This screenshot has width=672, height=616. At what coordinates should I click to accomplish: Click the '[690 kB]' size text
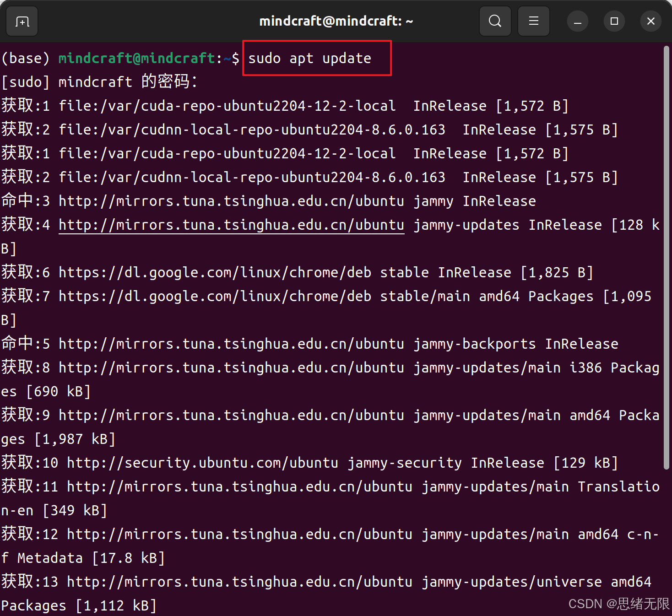click(59, 391)
